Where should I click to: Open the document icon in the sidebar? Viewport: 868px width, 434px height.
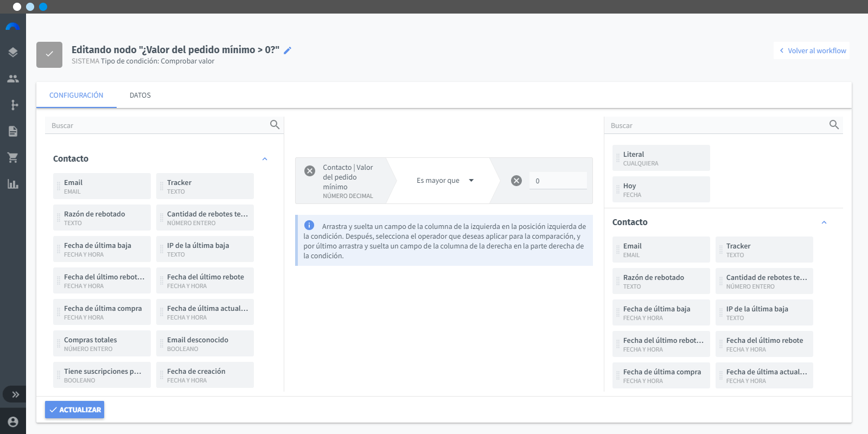pyautogui.click(x=13, y=131)
